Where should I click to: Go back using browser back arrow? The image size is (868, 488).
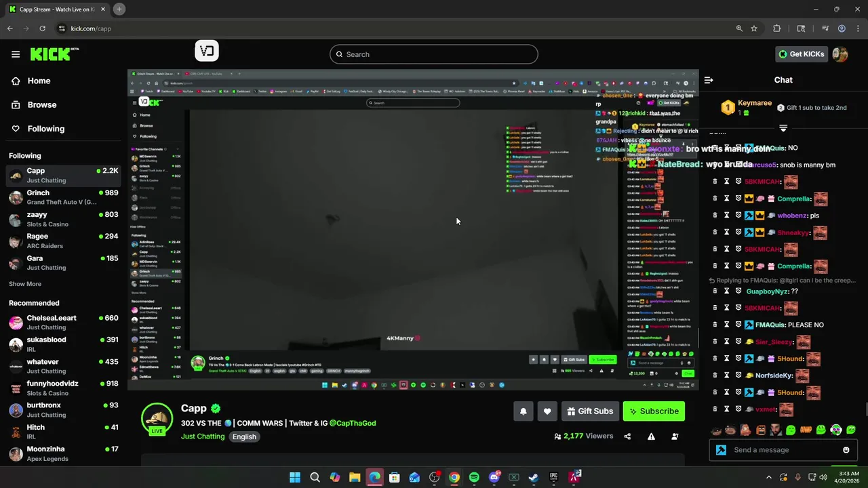pos(9,28)
